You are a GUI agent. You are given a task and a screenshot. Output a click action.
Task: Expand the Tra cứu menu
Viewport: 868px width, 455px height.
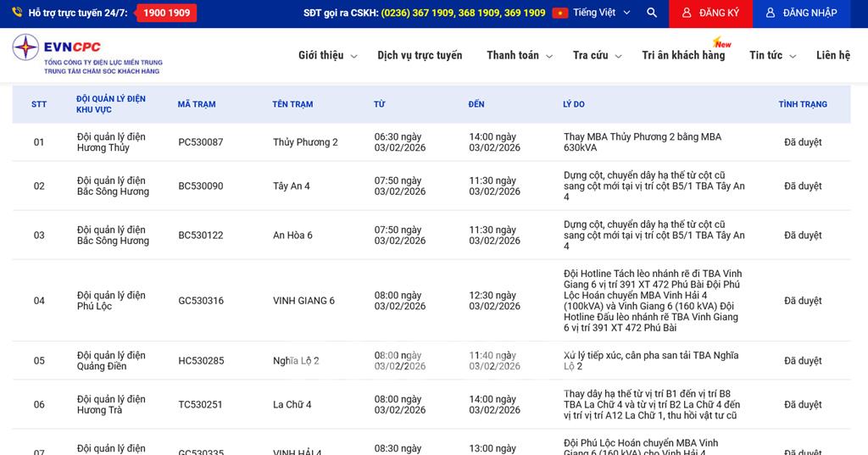click(x=597, y=55)
